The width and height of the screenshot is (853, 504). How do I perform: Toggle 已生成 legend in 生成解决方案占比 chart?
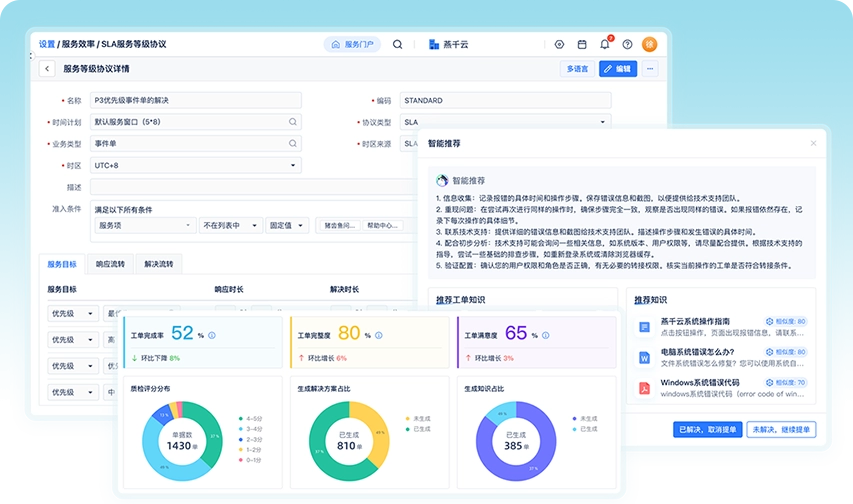418,429
